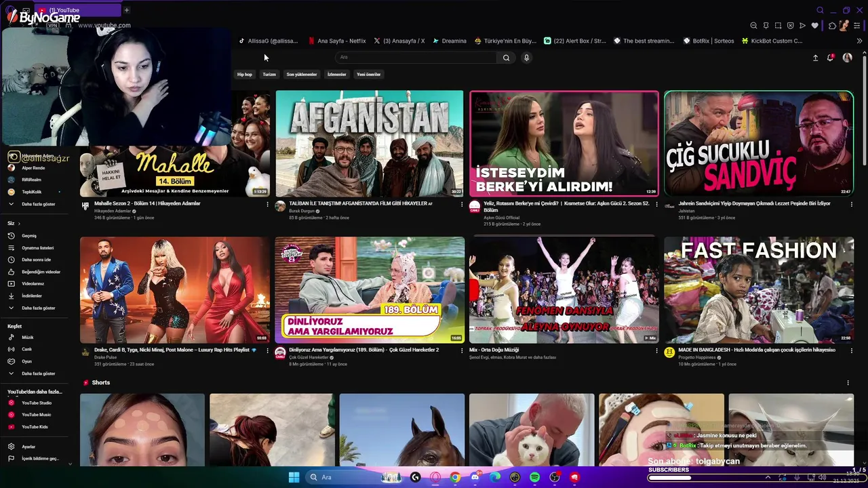The image size is (868, 488).
Task: Select the Son yüklenenler filter chip
Action: coord(302,75)
